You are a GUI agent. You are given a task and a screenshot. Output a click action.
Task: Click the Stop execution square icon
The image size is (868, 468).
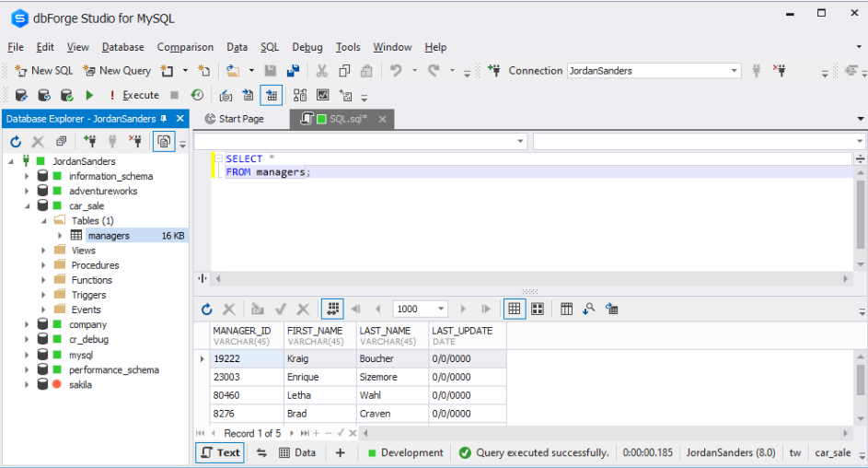174,95
